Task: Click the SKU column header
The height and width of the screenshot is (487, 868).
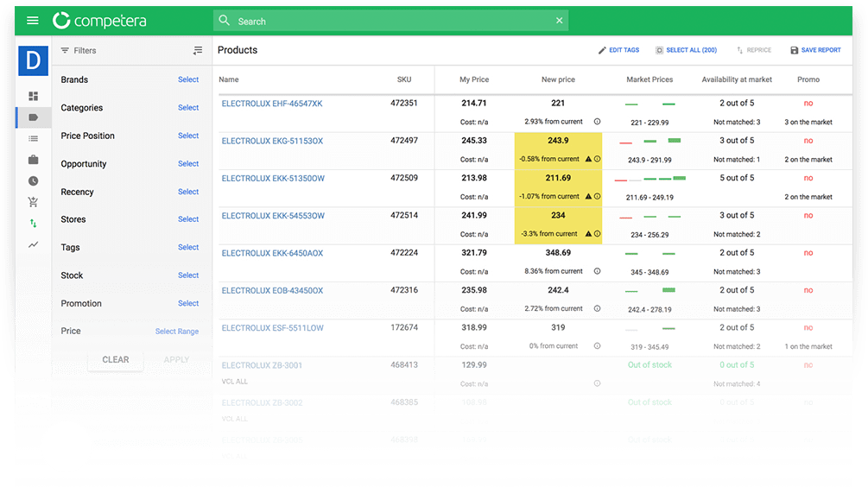Action: click(x=404, y=79)
